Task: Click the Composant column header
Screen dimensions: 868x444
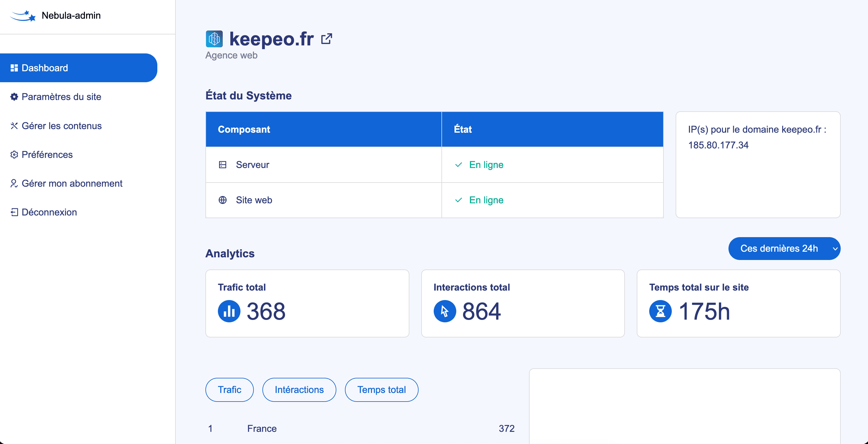Action: pos(324,129)
